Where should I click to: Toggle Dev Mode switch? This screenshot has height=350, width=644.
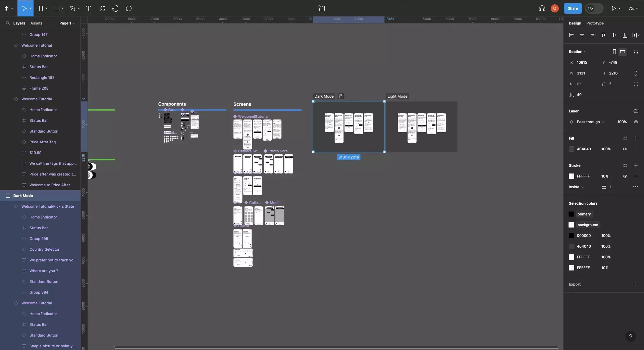(x=594, y=8)
